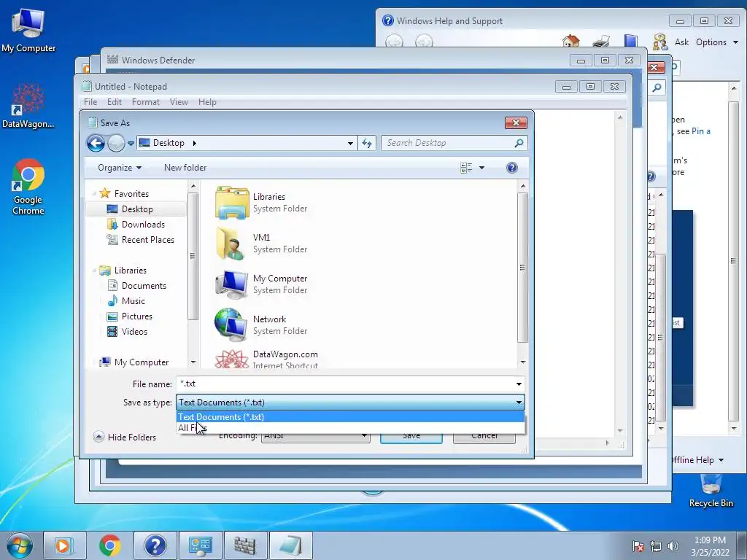The height and width of the screenshot is (560, 747).
Task: Choose All Files option from type list
Action: point(350,427)
